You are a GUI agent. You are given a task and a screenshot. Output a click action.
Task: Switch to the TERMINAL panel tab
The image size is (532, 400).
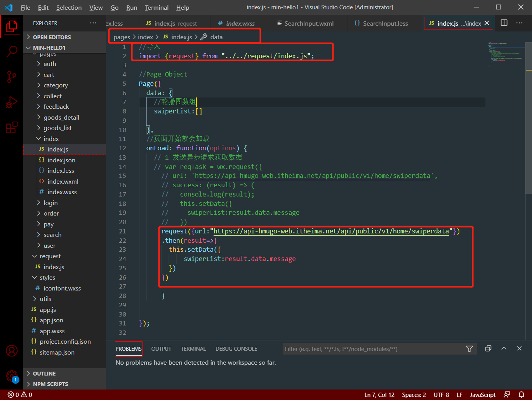(x=193, y=349)
